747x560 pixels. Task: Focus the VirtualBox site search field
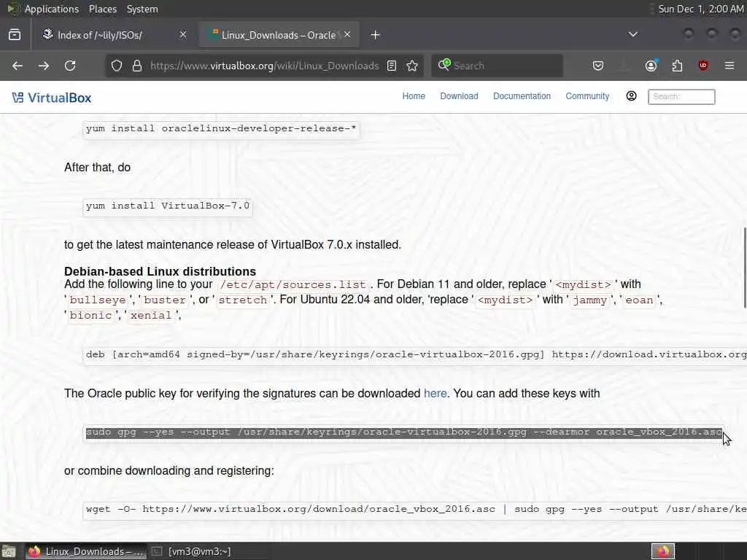pos(681,97)
